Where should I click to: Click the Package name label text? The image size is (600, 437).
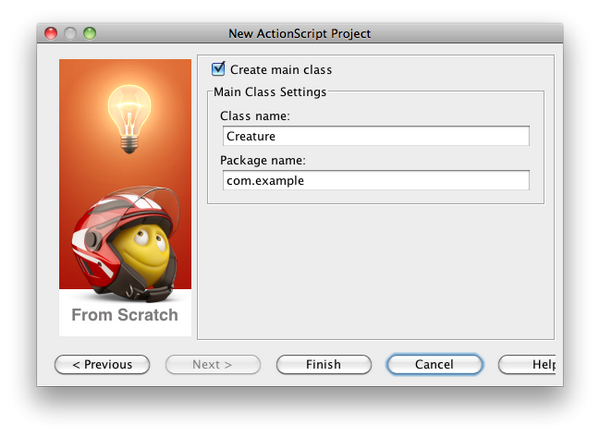262,160
